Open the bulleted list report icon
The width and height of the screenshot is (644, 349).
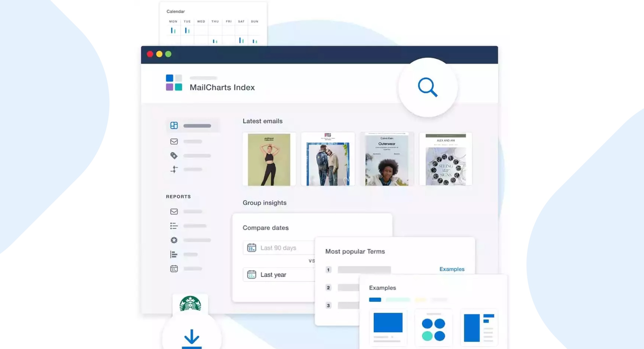(174, 226)
